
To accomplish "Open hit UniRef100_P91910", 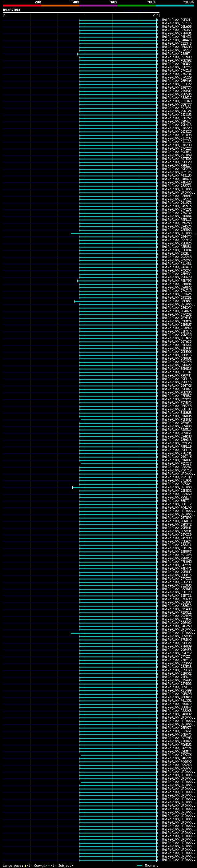I will tap(177, 240).
